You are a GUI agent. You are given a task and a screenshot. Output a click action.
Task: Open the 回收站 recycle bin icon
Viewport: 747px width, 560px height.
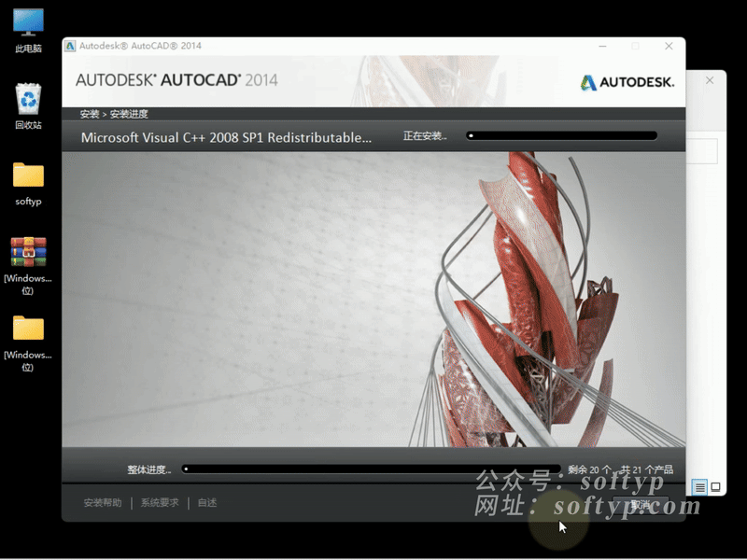coord(28,105)
